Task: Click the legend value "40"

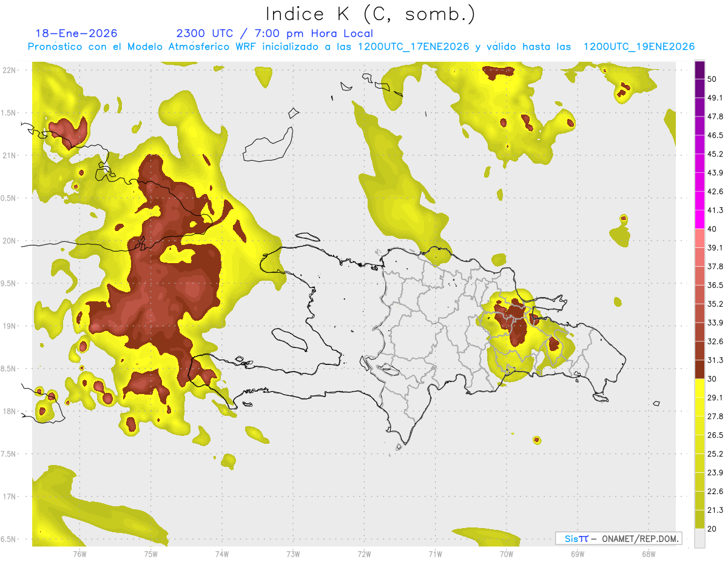Action: point(712,229)
